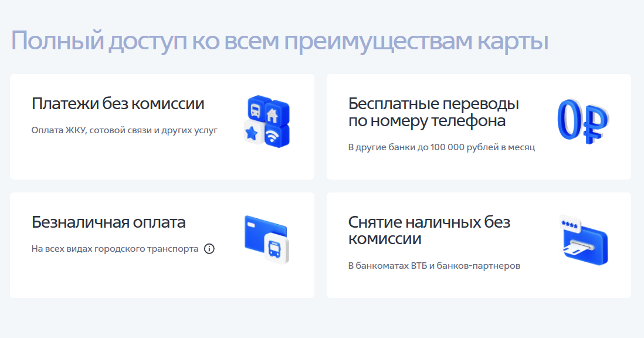Click the "Полный доступ ко всем преимуществам карты" heading
This screenshot has width=644, height=338.
tap(280, 42)
